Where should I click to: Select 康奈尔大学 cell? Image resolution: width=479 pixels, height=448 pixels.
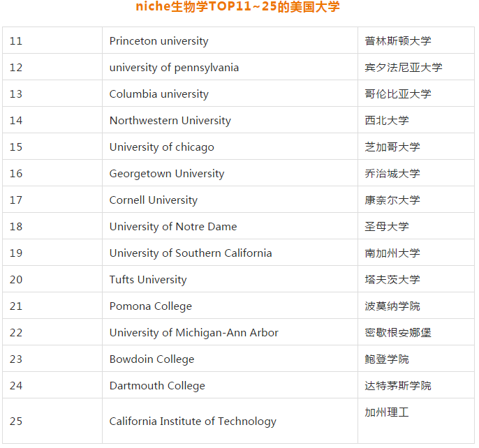coord(416,200)
